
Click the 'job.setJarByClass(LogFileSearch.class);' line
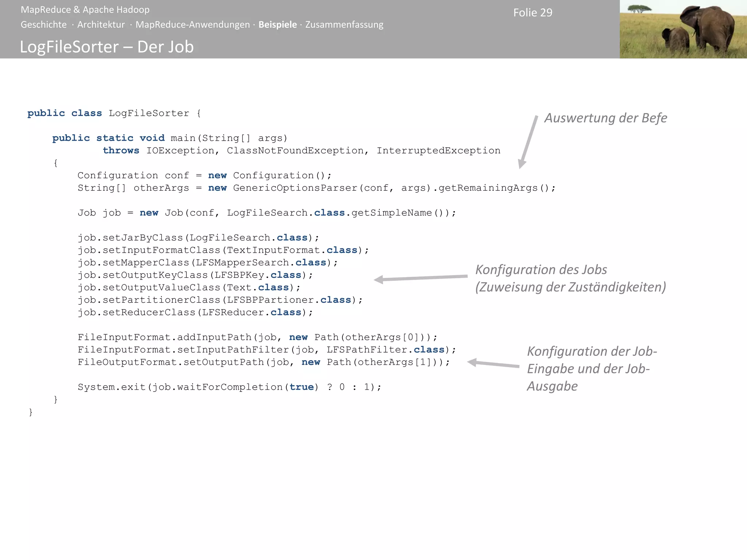point(198,238)
